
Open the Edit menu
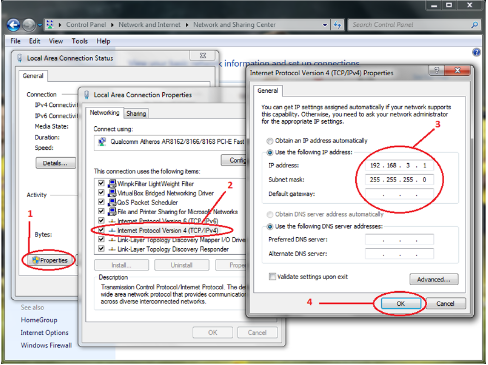tap(34, 41)
